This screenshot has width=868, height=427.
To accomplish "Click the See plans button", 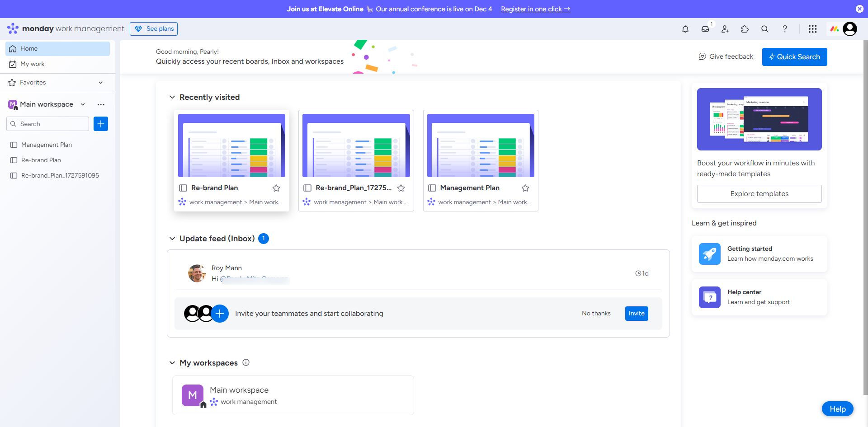I will pos(154,29).
